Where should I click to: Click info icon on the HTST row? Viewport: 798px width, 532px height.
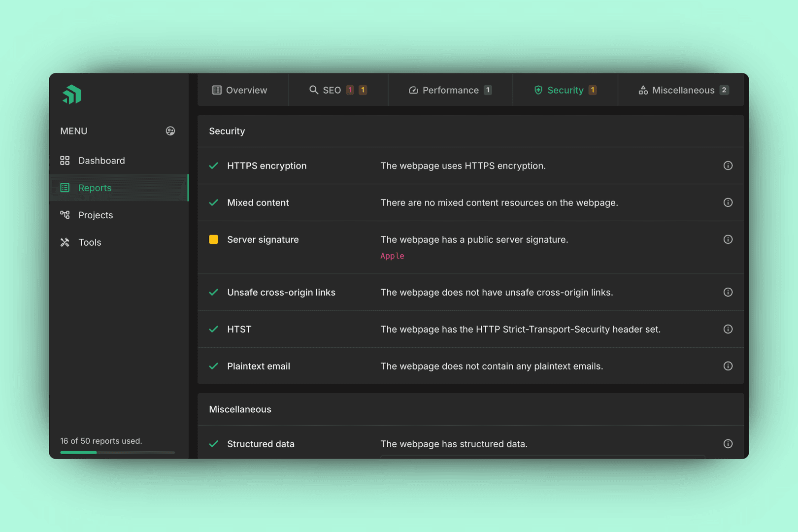click(x=728, y=329)
